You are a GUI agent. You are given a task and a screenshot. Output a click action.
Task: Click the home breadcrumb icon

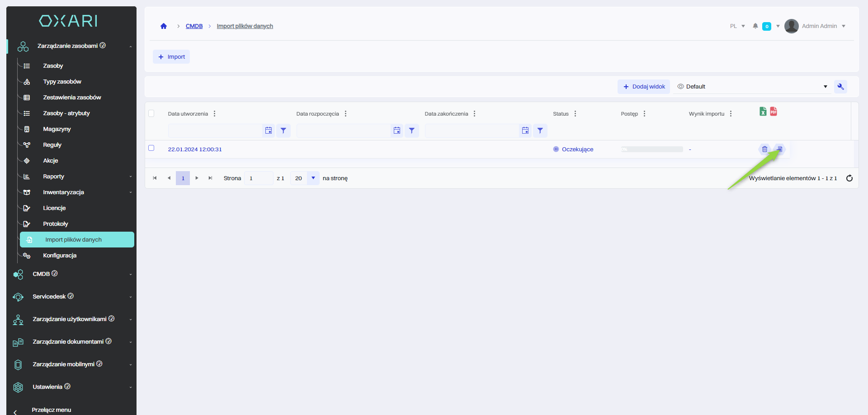point(164,26)
